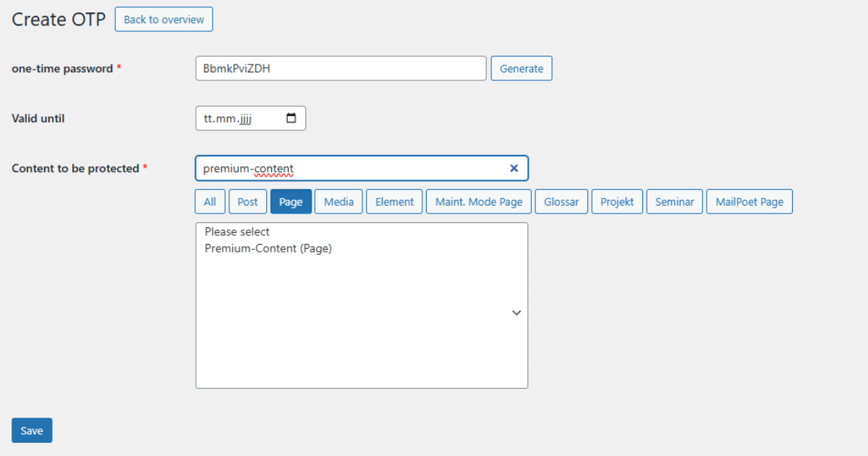Clear the premium-content search field

pos(514,168)
